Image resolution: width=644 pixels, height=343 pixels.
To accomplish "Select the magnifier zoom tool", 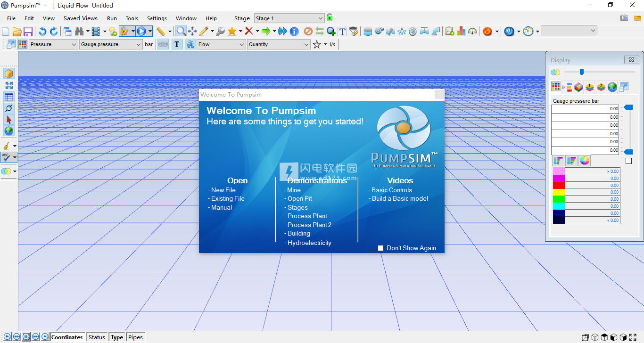I will click(x=181, y=32).
